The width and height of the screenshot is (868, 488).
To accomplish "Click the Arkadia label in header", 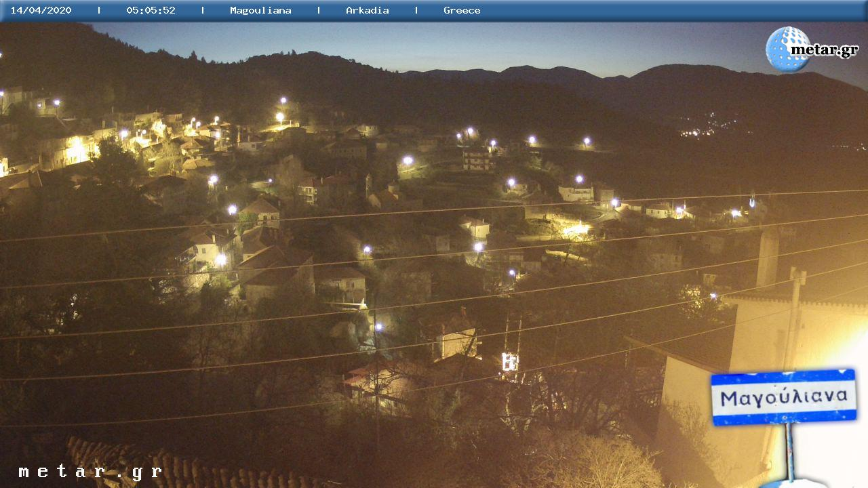I will [x=367, y=10].
